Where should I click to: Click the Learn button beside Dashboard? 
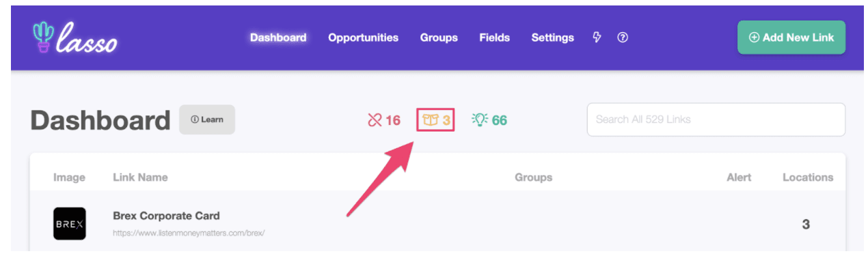pos(207,119)
